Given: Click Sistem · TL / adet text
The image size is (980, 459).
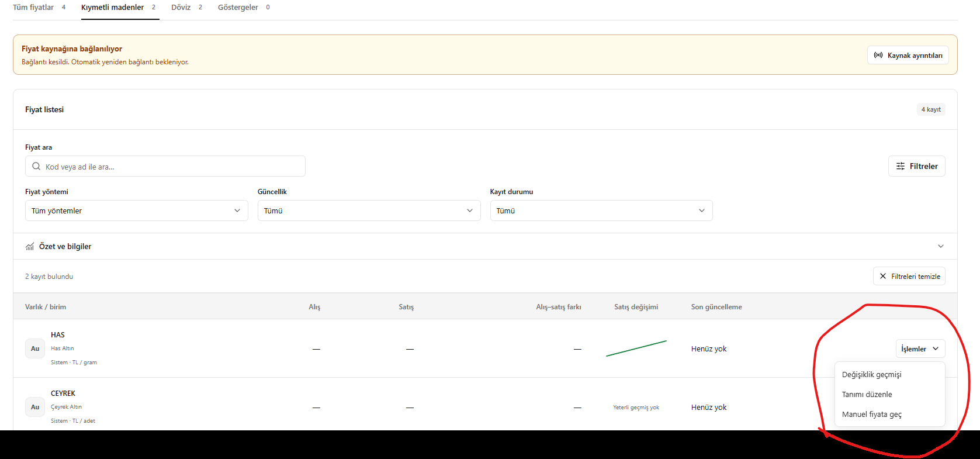Looking at the screenshot, I should (x=73, y=421).
